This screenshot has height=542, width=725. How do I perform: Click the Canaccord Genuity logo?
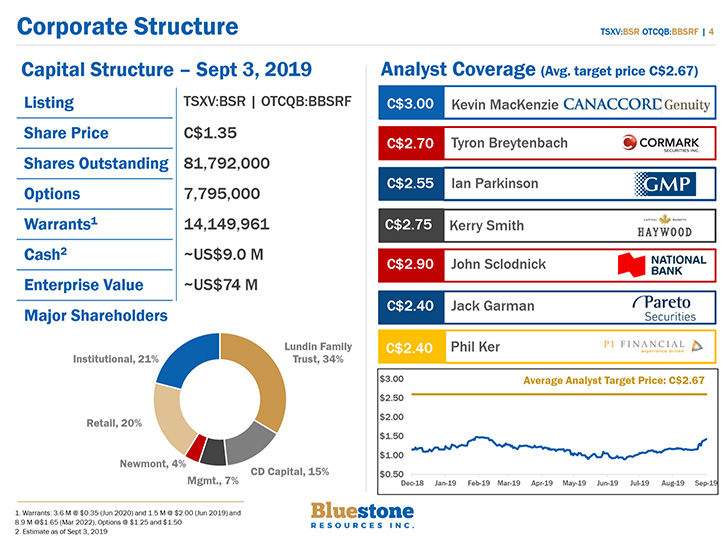coord(637,105)
